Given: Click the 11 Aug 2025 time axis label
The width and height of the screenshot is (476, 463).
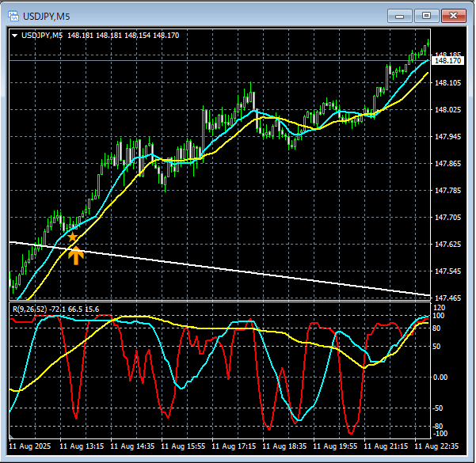Looking at the screenshot, I should tap(30, 446).
